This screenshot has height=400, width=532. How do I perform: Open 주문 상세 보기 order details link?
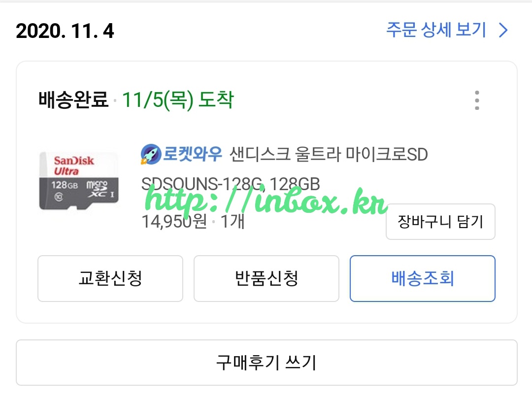(x=447, y=30)
